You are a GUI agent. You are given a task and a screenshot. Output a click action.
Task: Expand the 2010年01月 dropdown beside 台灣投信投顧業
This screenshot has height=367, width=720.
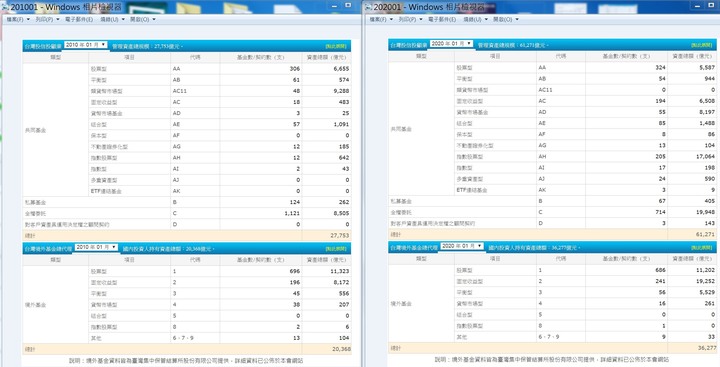(x=86, y=45)
